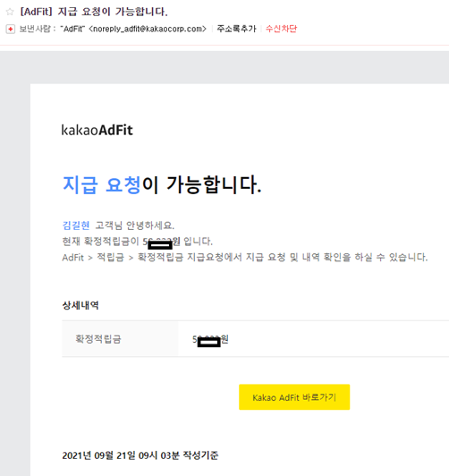Select sender address noreply_adfit@kakaocorp.com
This screenshot has width=449, height=476.
pyautogui.click(x=148, y=29)
